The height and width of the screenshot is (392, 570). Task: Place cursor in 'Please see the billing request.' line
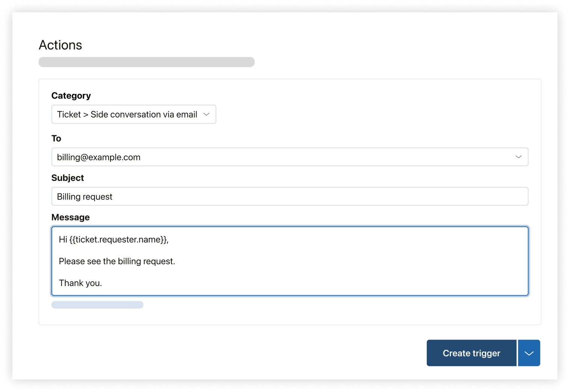tap(117, 261)
